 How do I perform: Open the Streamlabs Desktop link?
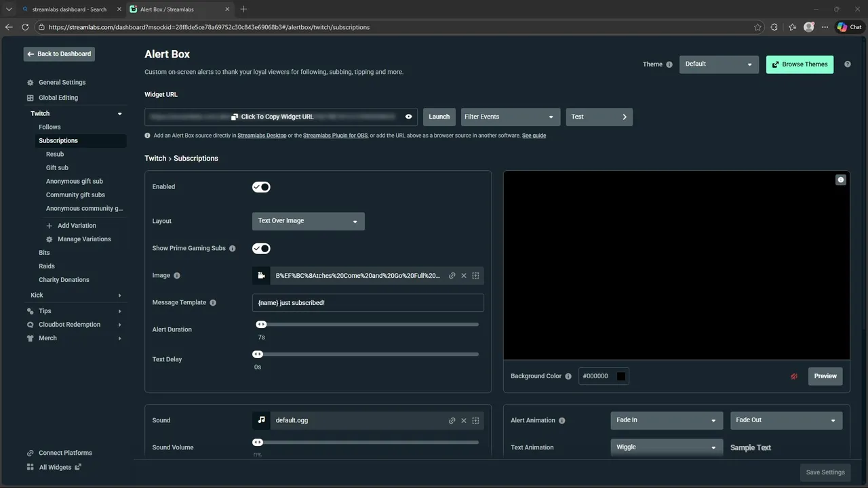pyautogui.click(x=262, y=136)
